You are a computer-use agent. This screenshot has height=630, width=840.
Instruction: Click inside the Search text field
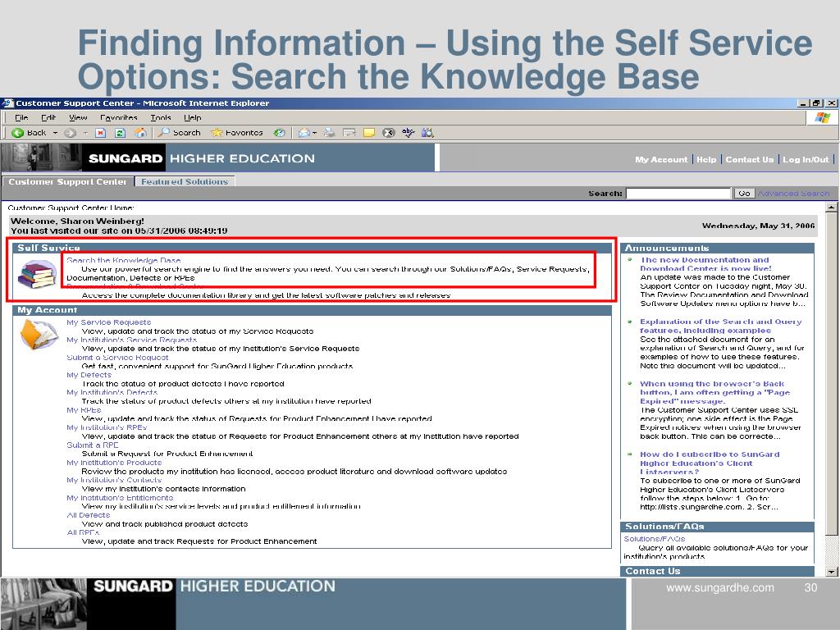[x=678, y=194]
